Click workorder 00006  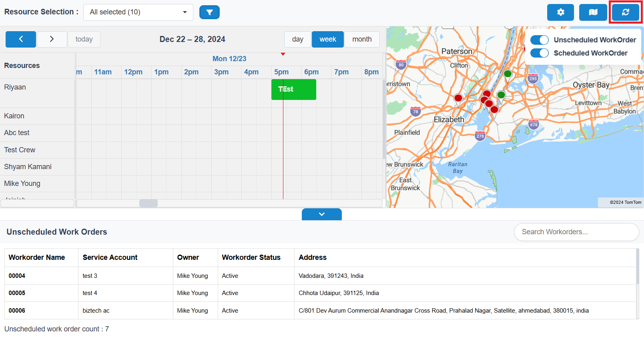click(17, 311)
